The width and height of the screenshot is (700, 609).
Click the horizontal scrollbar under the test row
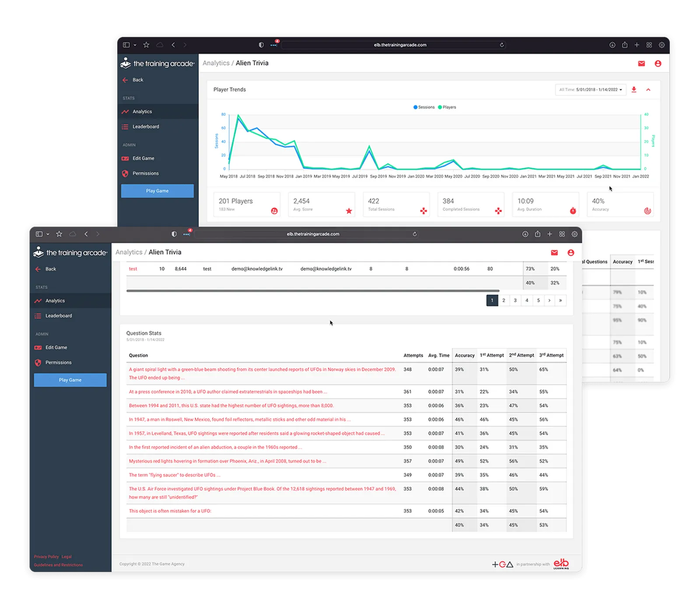tap(313, 290)
